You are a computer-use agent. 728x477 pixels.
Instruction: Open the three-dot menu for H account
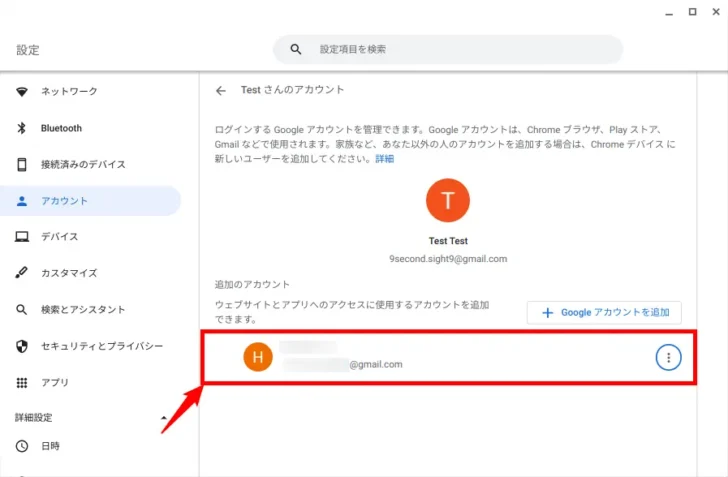pyautogui.click(x=668, y=357)
